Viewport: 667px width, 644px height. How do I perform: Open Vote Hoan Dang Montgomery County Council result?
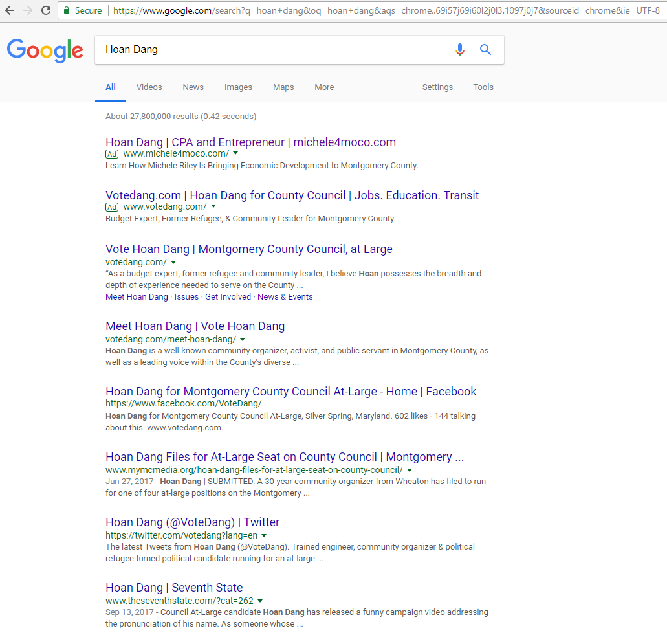click(249, 249)
